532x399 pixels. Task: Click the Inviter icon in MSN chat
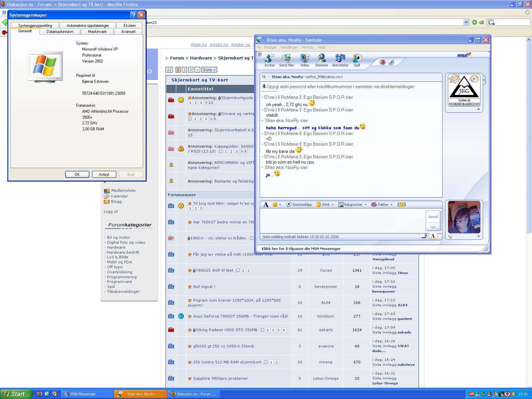point(269,60)
